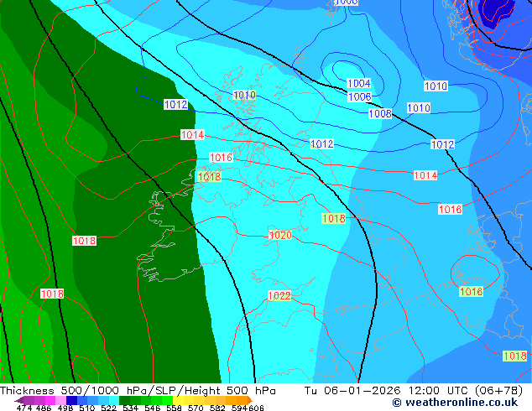Screen dimensions: 532x411
Task: Pick the bright lime green legend swatch
Action: (167, 400)
